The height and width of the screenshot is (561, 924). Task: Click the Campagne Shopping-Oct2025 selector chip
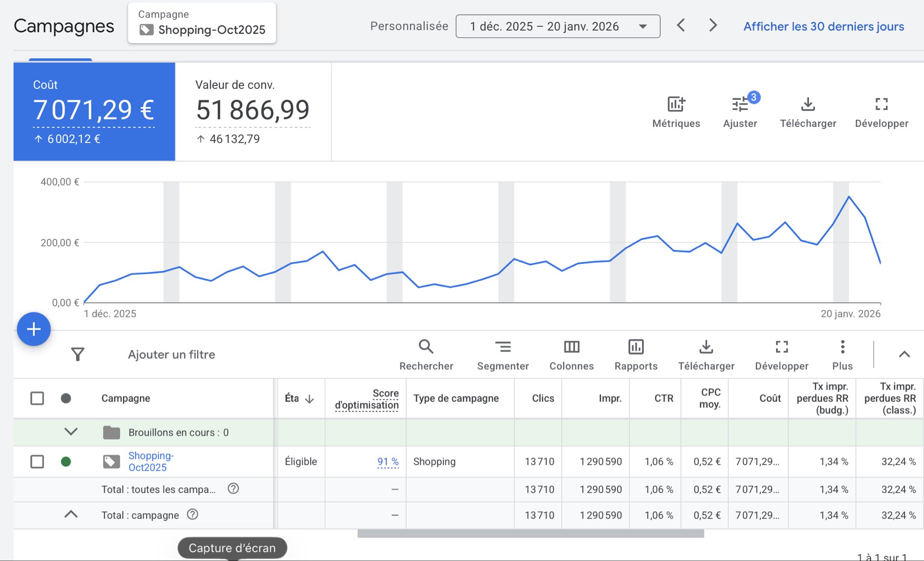click(202, 23)
